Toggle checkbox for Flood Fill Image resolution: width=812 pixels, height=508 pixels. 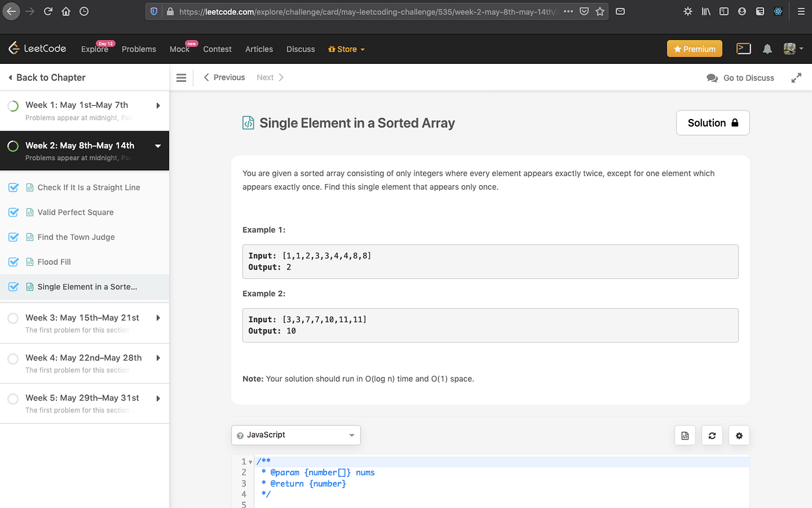(x=14, y=262)
